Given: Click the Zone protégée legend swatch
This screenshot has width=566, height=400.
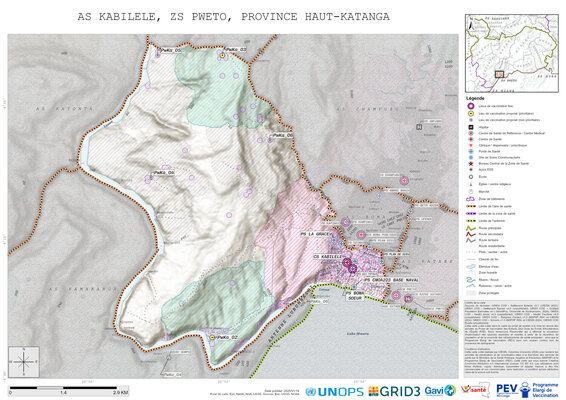Looking at the screenshot, I should tap(471, 293).
